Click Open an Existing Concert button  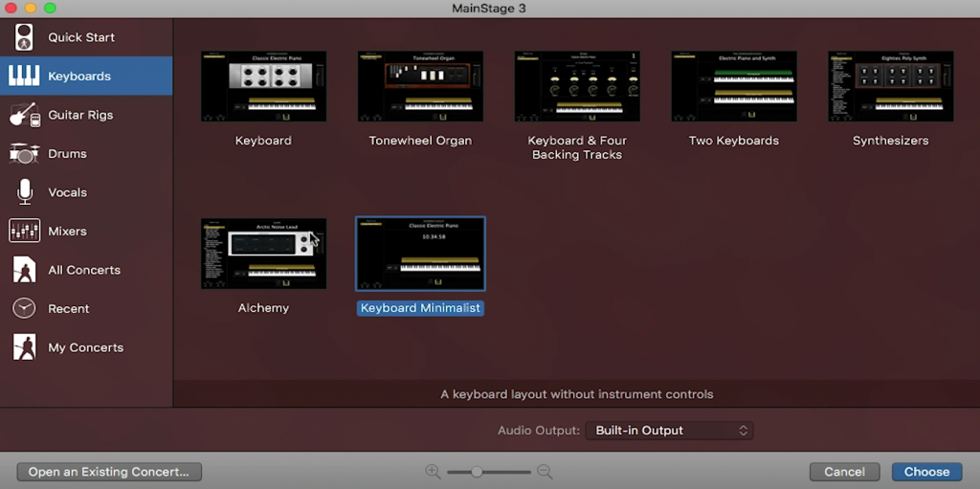coord(109,472)
